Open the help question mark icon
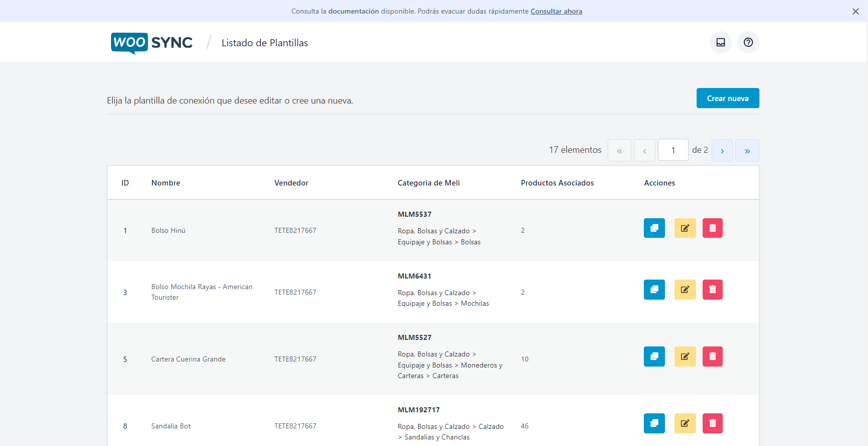868x446 pixels. (x=748, y=42)
